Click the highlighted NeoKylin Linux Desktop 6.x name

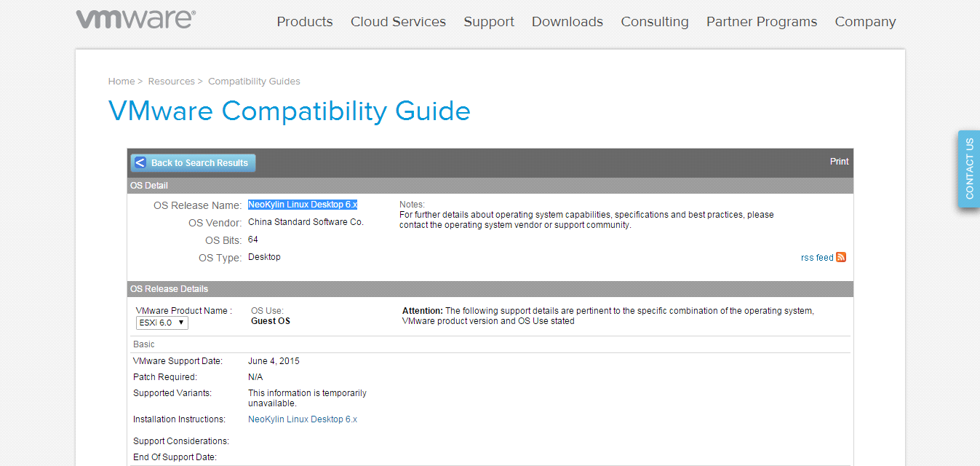coord(303,205)
